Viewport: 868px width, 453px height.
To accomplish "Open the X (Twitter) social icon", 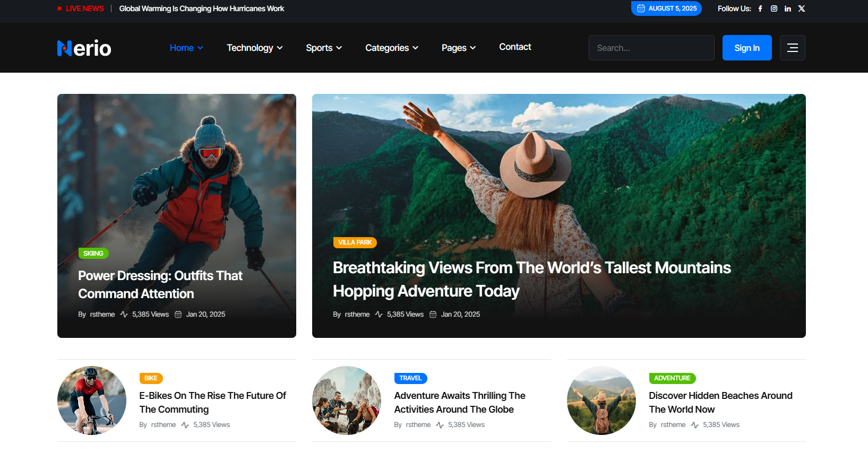I will [x=802, y=8].
